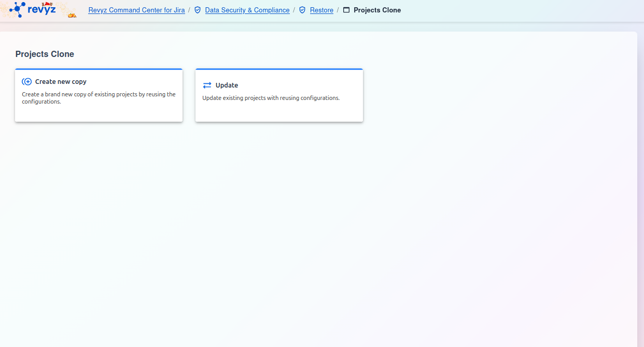The height and width of the screenshot is (347, 644).
Task: Click the shield icon before Restore breadcrumb
Action: [302, 10]
